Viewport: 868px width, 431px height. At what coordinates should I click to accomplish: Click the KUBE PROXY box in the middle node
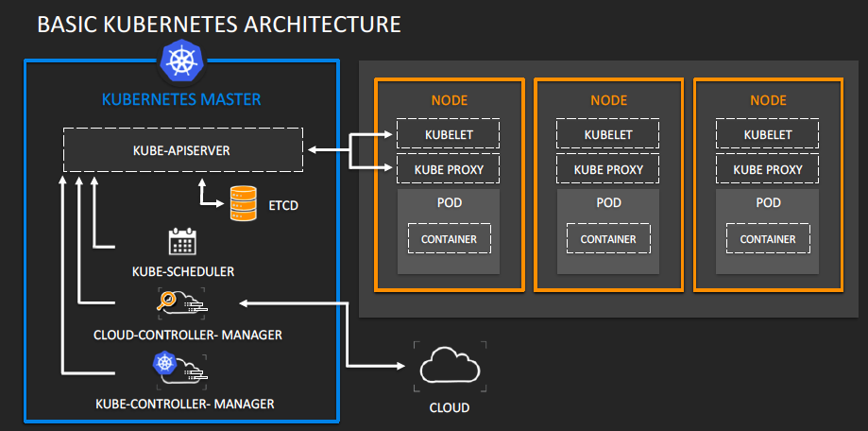click(x=608, y=169)
